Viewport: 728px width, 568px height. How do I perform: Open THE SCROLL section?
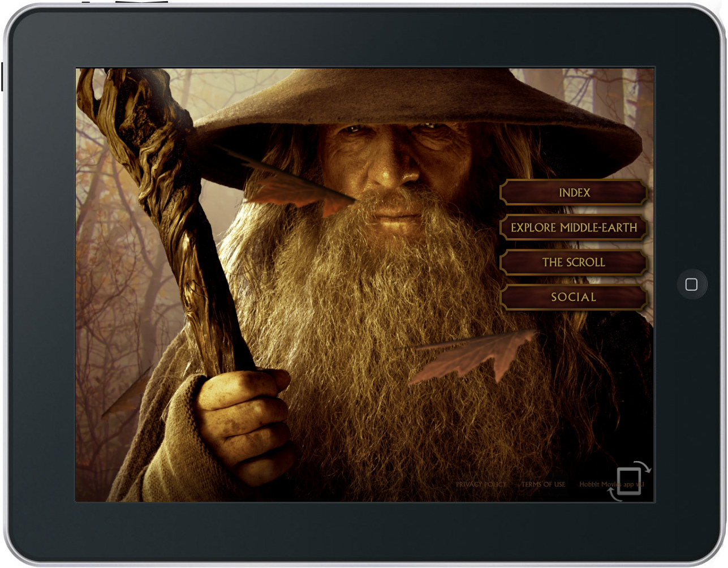point(574,263)
